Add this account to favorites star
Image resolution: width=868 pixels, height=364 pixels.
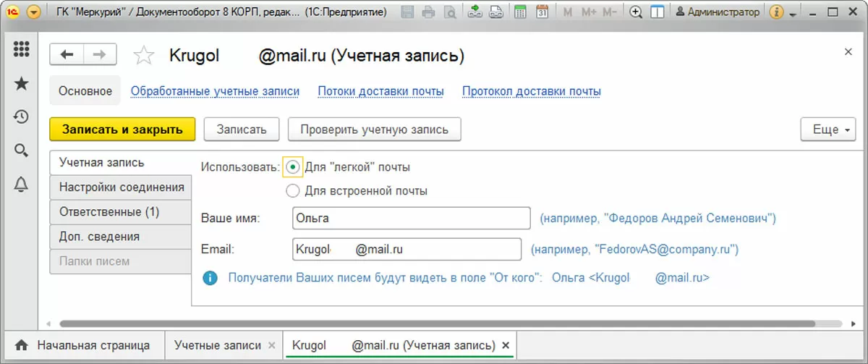[145, 56]
